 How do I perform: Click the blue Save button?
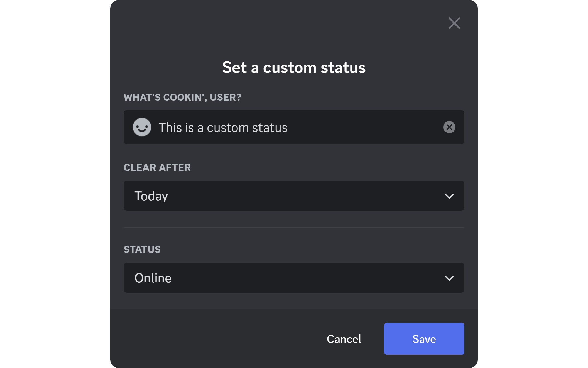tap(424, 339)
